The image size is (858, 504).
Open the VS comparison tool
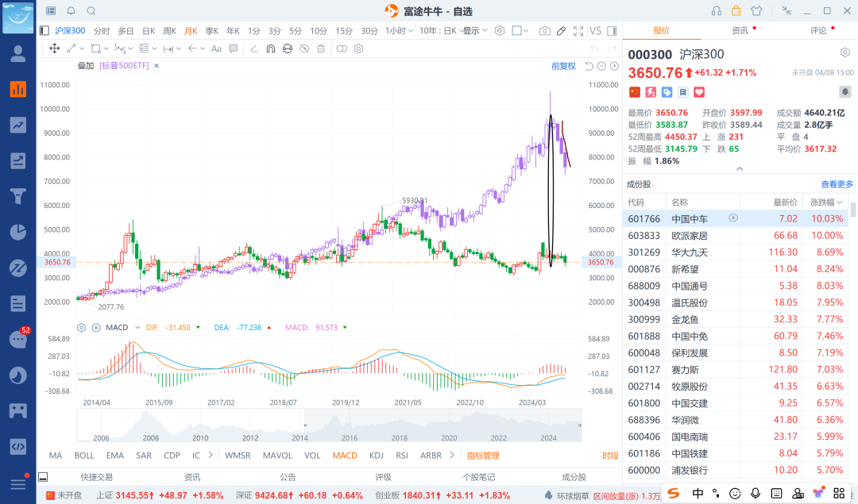click(595, 31)
